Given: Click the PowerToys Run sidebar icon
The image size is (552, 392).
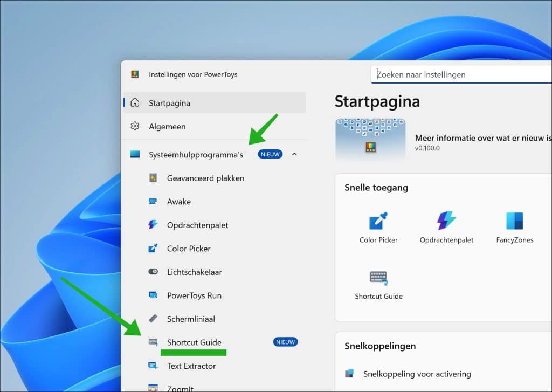Looking at the screenshot, I should click(153, 295).
